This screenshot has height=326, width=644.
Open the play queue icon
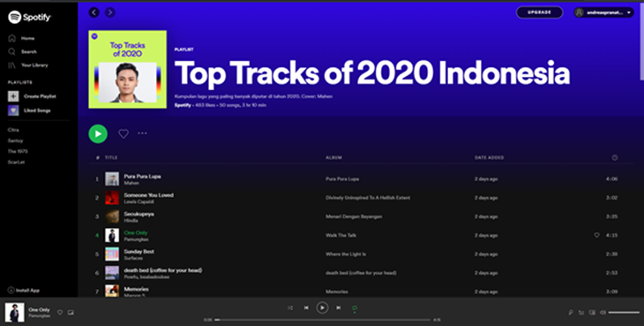pyautogui.click(x=581, y=313)
